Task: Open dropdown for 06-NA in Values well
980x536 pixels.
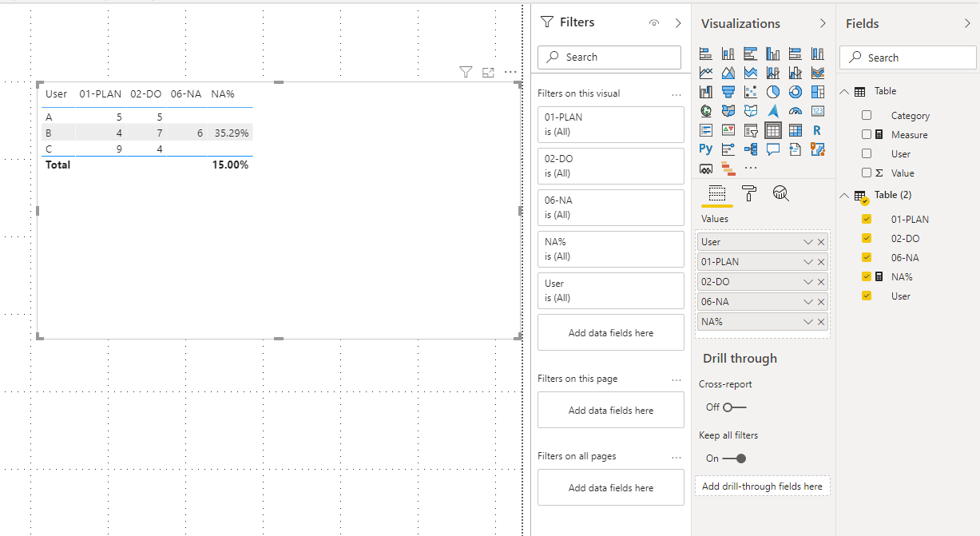Action: 808,302
